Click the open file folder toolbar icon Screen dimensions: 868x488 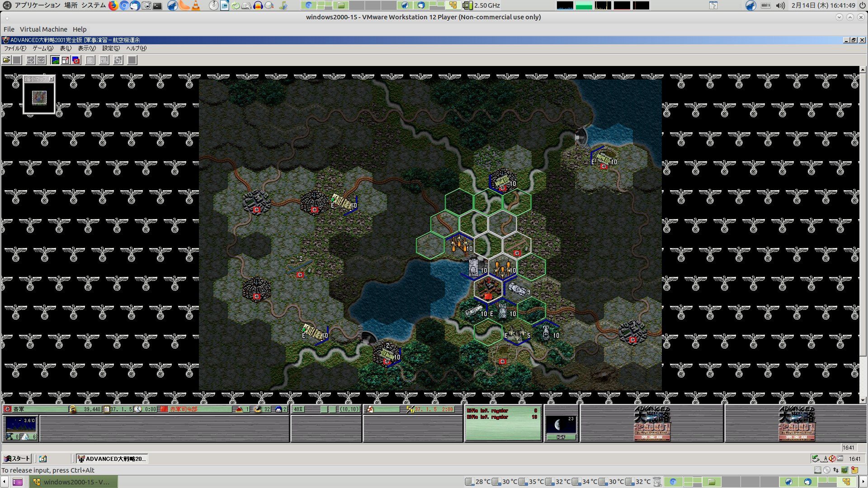pos(6,60)
